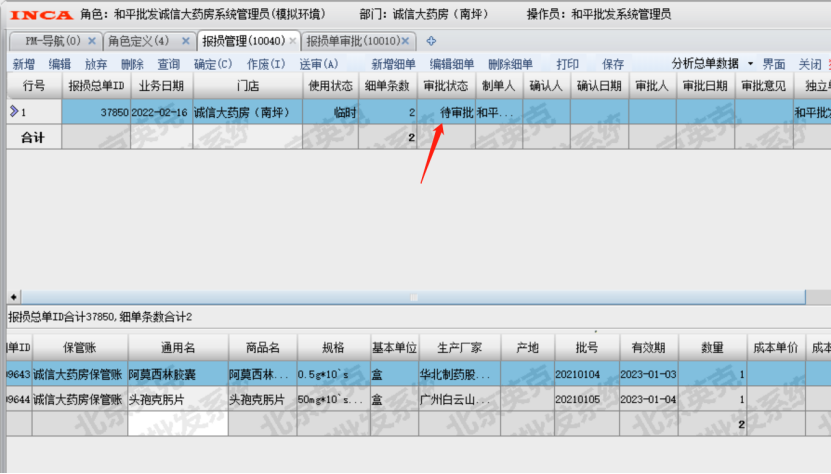The image size is (831, 474).
Task: Click the 审批日期 column header
Action: coord(705,86)
